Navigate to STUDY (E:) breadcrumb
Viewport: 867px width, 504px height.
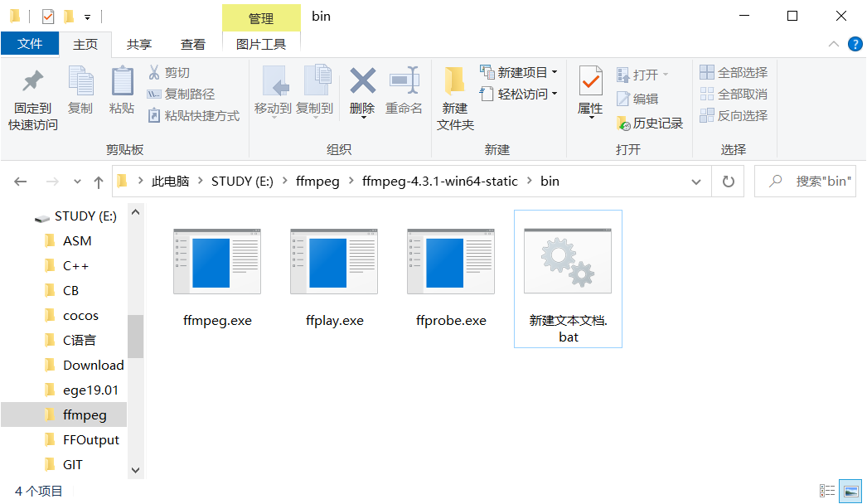(242, 181)
